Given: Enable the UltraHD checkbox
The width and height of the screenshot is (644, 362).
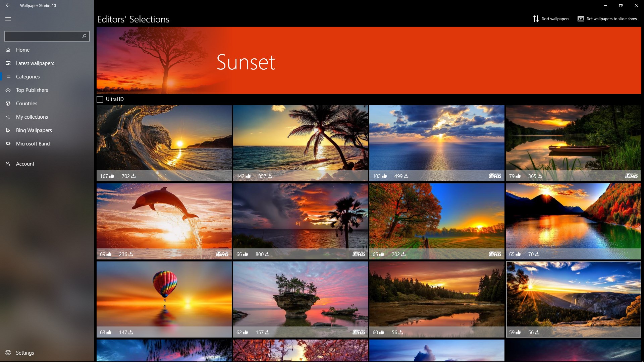Looking at the screenshot, I should coord(100,99).
